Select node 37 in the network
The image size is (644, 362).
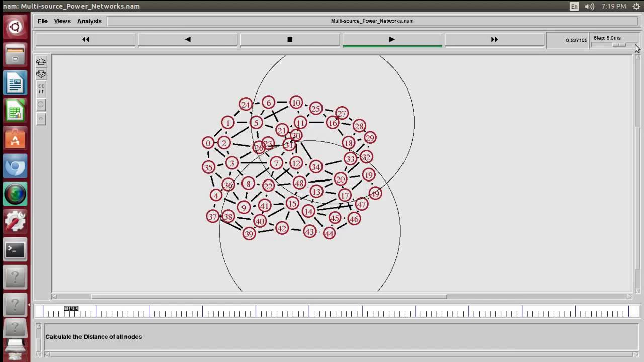point(212,217)
